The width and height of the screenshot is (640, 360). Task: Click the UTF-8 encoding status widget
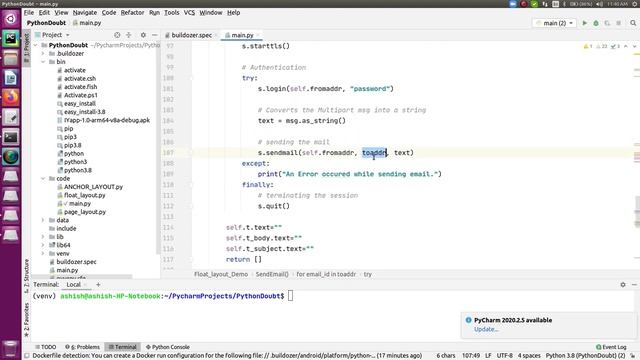click(504, 356)
